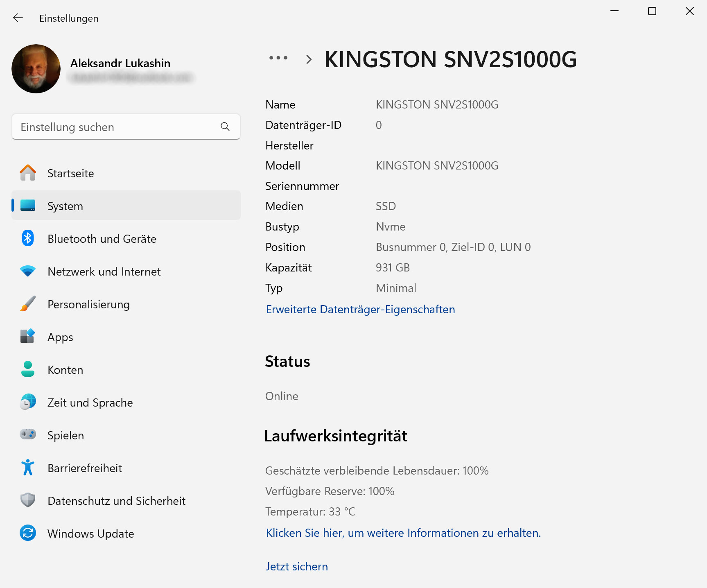Screen dimensions: 707x588
Task: Maximize the Einstellungen window
Action: [x=652, y=11]
